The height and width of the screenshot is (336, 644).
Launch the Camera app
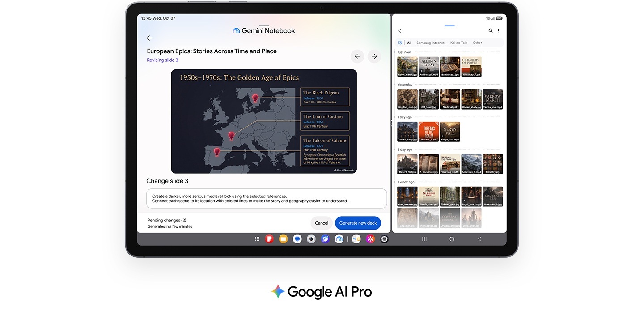pos(311,239)
